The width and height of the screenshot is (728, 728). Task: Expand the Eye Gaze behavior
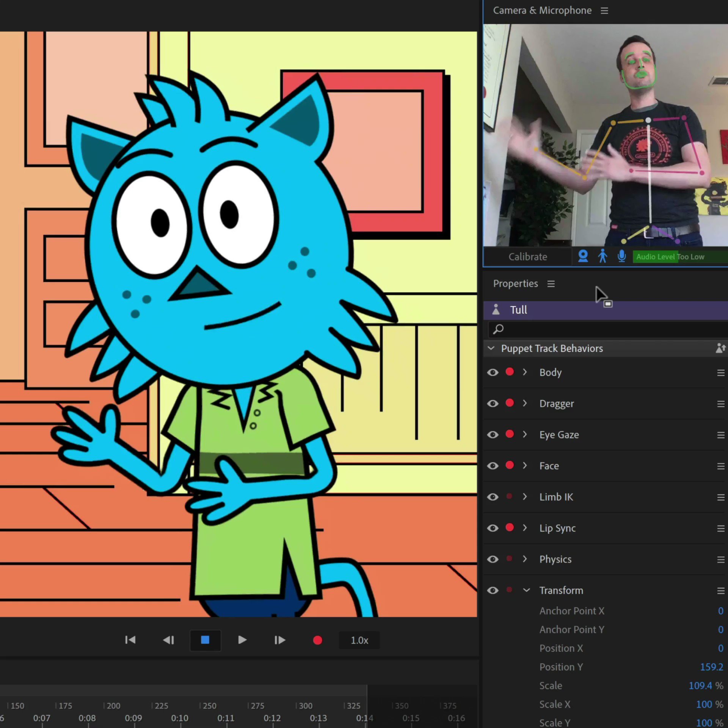pyautogui.click(x=525, y=434)
